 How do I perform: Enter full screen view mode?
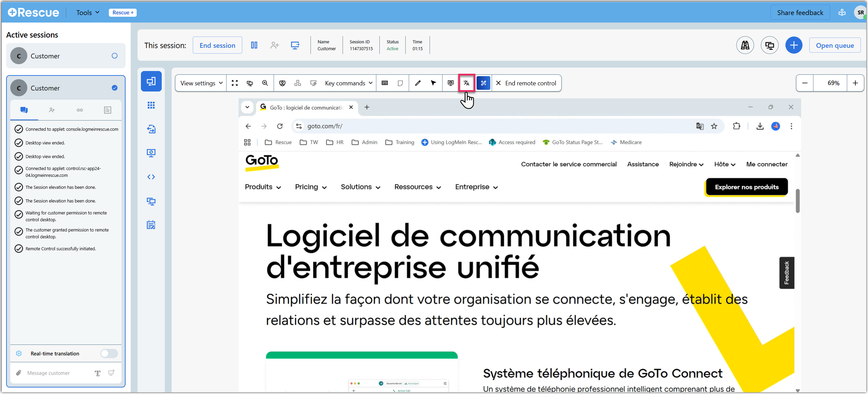pyautogui.click(x=235, y=83)
